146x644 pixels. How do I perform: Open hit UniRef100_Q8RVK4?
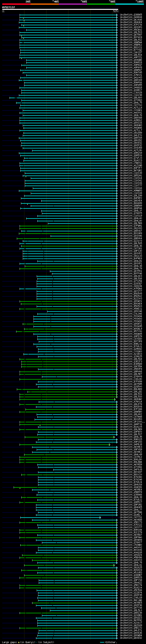[131, 238]
